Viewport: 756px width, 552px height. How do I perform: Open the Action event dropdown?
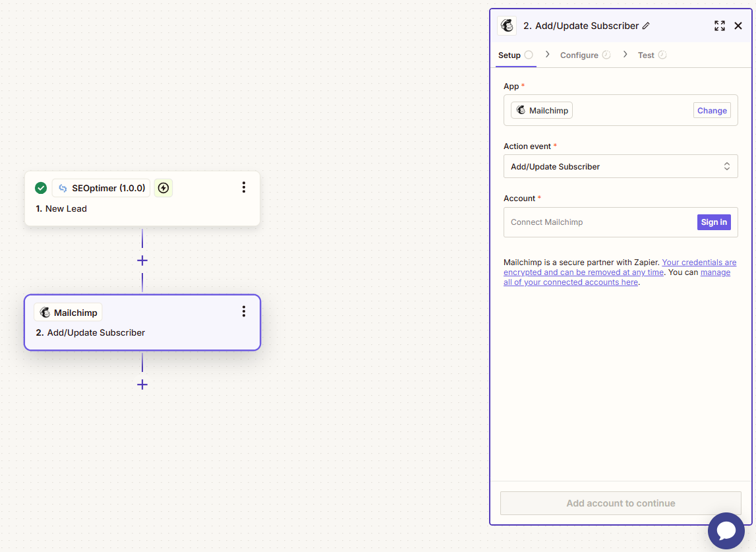click(x=620, y=166)
